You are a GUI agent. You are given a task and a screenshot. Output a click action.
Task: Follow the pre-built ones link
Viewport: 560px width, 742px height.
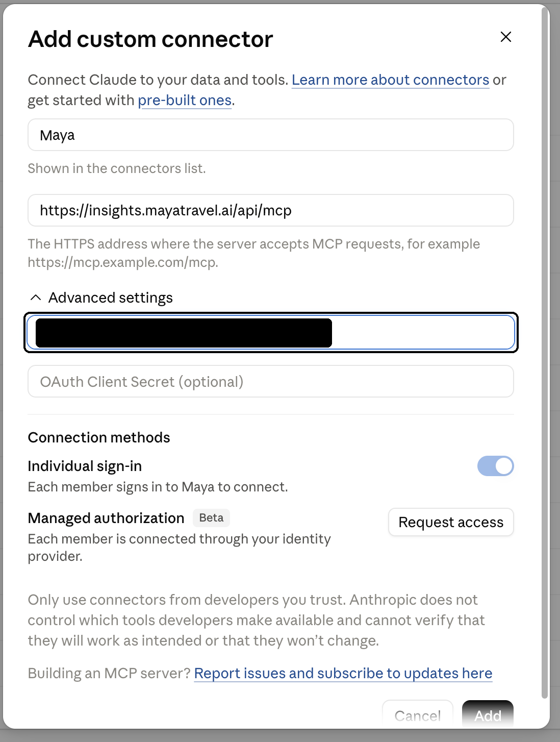(185, 100)
